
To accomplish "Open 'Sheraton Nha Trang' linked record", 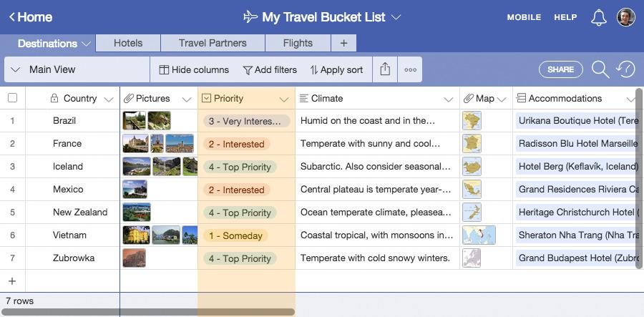I will (577, 235).
